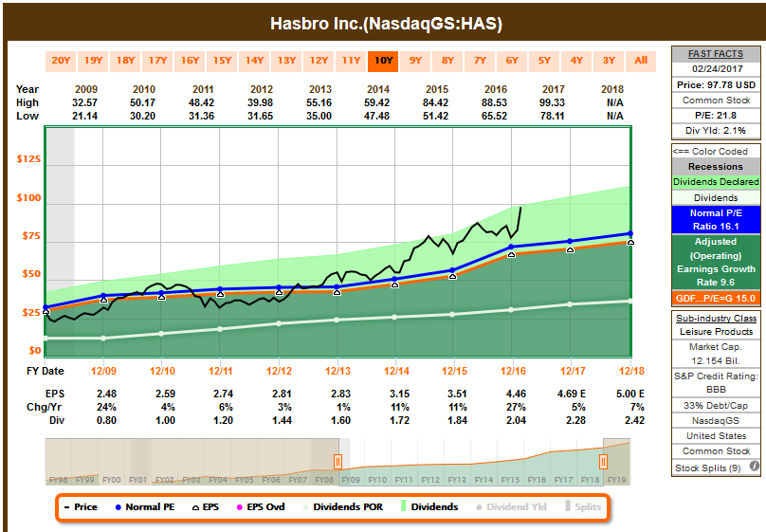Select the 17Y time range tab

pos(157,61)
